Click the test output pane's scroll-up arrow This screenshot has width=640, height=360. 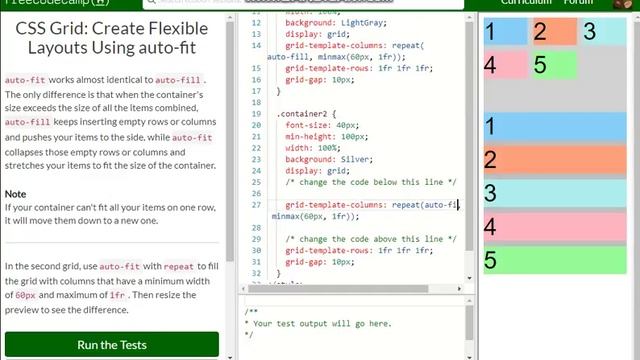tap(469, 301)
